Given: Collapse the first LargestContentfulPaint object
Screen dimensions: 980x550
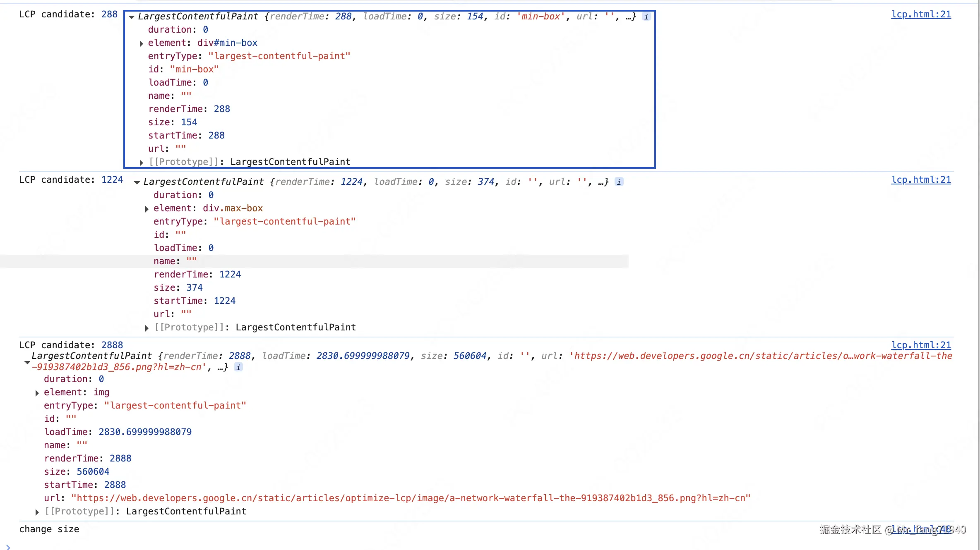Looking at the screenshot, I should point(132,17).
